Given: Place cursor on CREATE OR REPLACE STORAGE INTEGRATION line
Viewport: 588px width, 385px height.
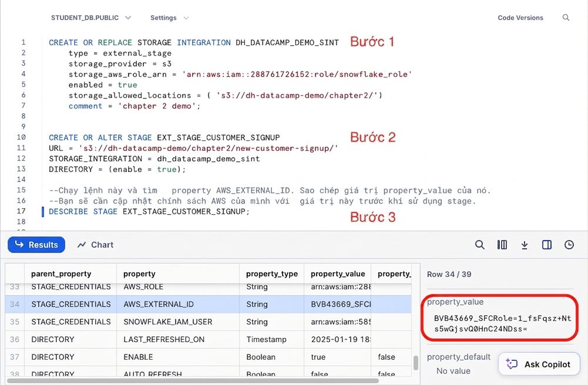Looking at the screenshot, I should (193, 43).
